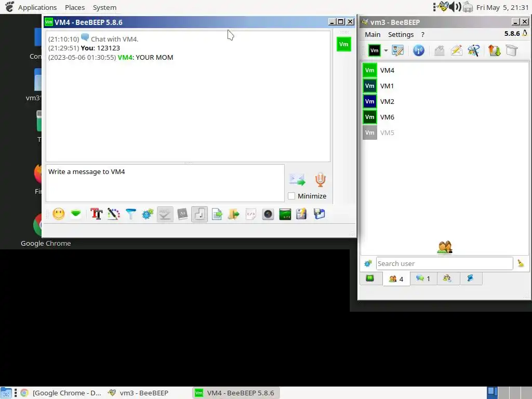Select user VM1 in the list

(x=445, y=86)
